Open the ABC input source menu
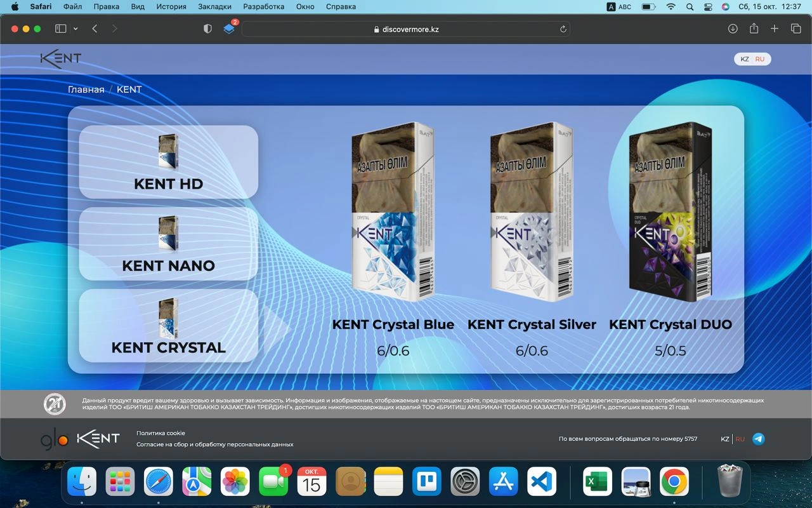Viewport: 812px width, 508px height. coord(619,7)
